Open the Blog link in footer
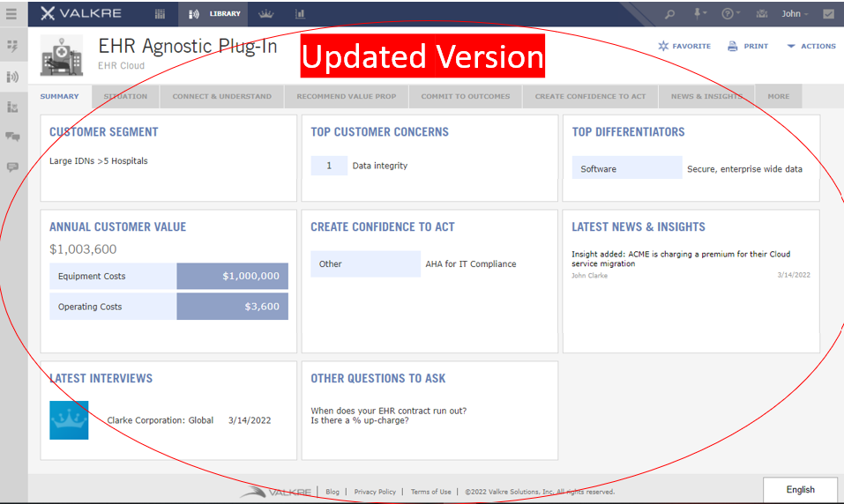Viewport: 844px width, 504px height. (x=332, y=492)
